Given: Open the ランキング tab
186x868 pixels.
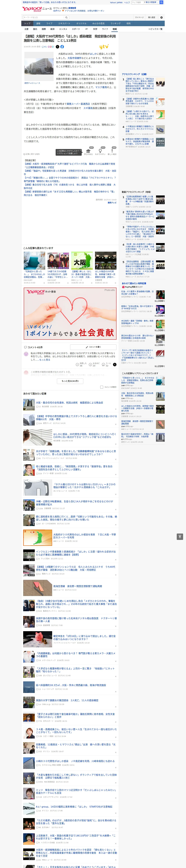Looking at the screenshot, I should [x=115, y=23].
